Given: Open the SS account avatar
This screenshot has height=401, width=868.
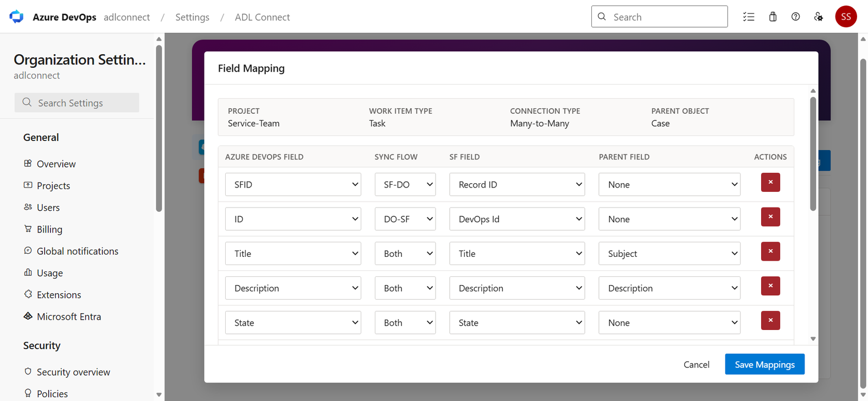Looking at the screenshot, I should pos(846,17).
